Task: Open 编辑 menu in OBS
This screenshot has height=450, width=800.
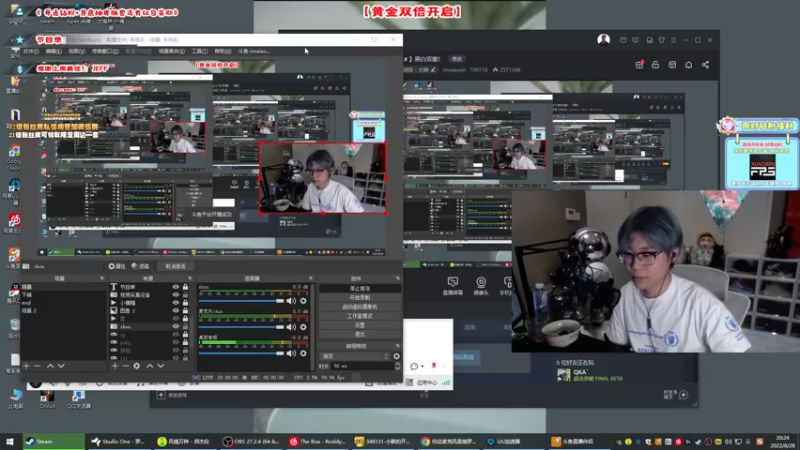Action: click(53, 52)
